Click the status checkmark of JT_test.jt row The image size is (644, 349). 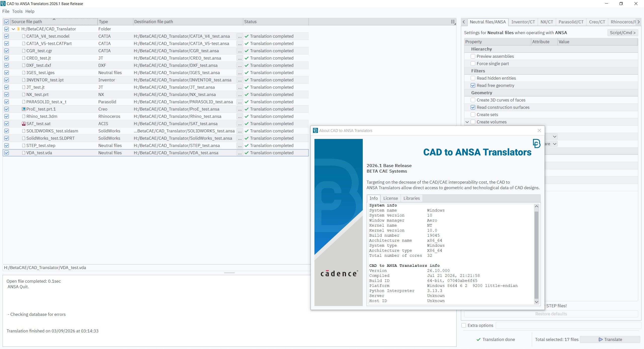(247, 87)
